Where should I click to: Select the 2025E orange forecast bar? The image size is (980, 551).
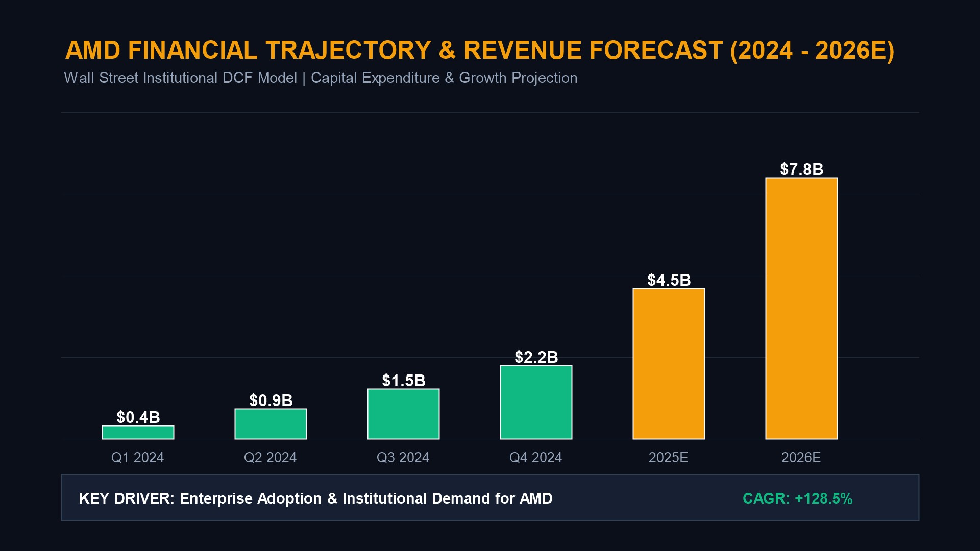pos(669,364)
